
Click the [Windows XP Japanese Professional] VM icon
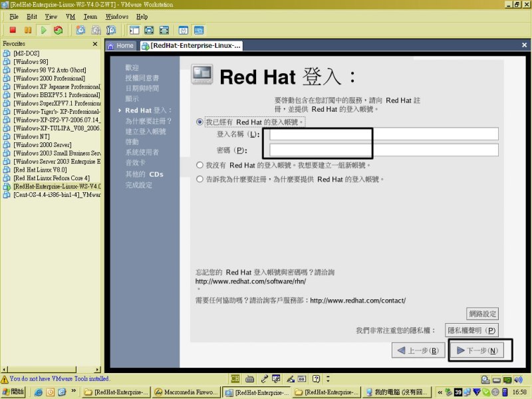[x=7, y=86]
